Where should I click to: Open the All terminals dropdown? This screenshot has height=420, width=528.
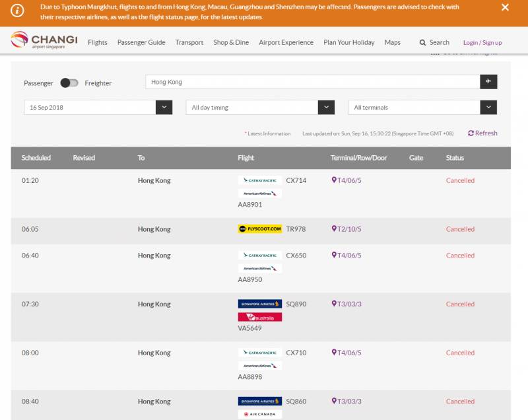pos(488,108)
